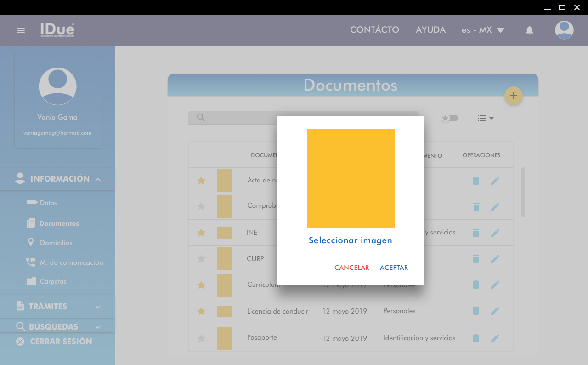
Task: Open the hamburger menu icon
Action: tap(21, 30)
